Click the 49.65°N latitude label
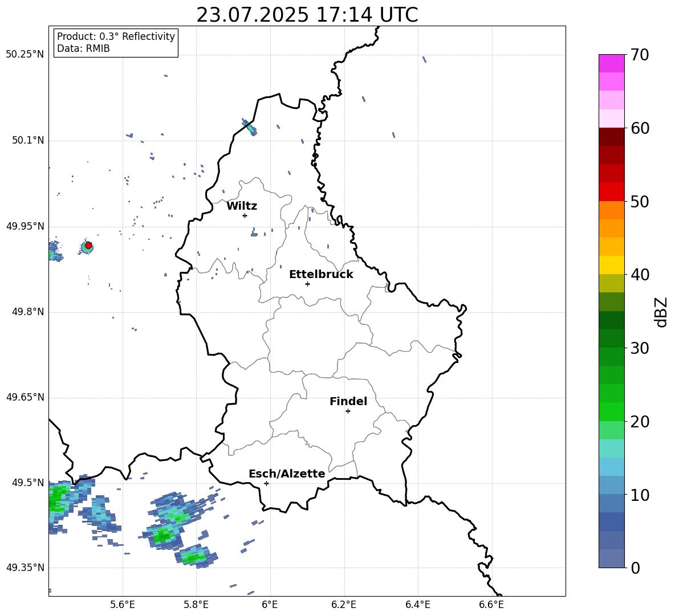Image resolution: width=675 pixels, height=616 pixels. (25, 397)
